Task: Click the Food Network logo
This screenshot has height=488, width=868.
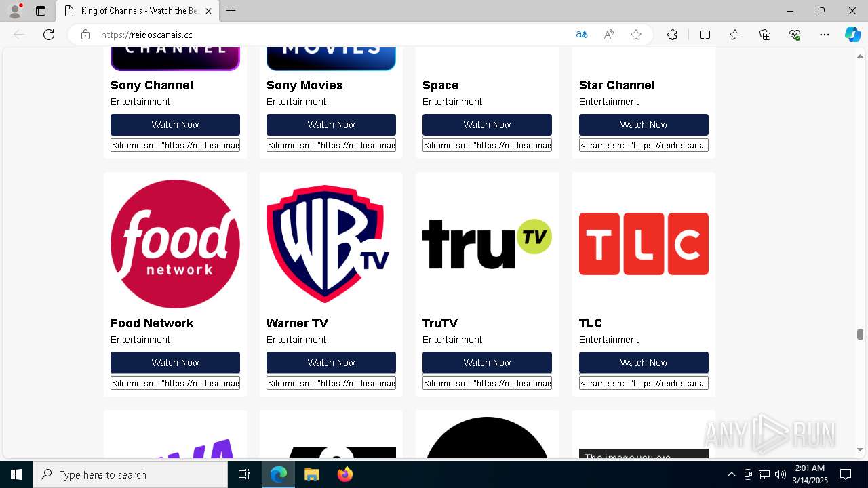Action: pyautogui.click(x=175, y=244)
